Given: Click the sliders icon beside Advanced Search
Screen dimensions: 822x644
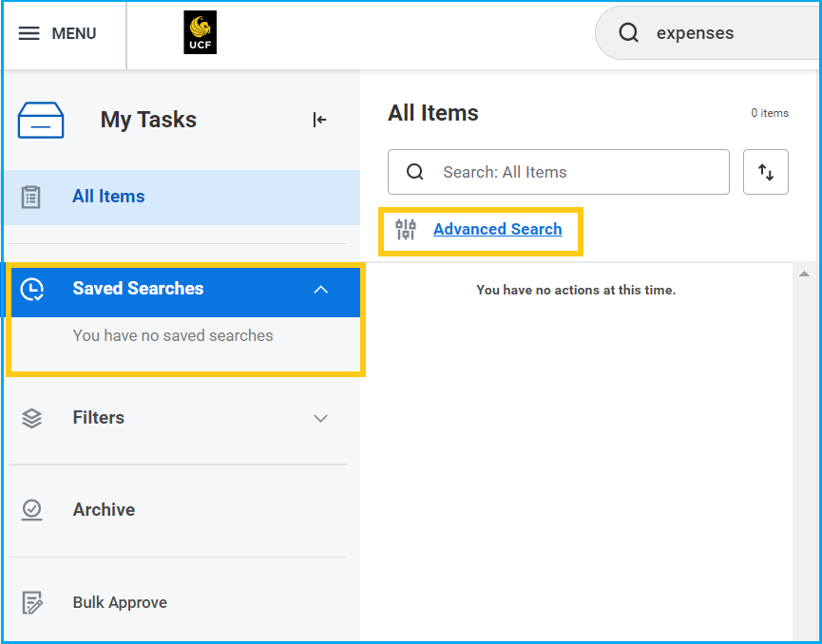Looking at the screenshot, I should 406,229.
